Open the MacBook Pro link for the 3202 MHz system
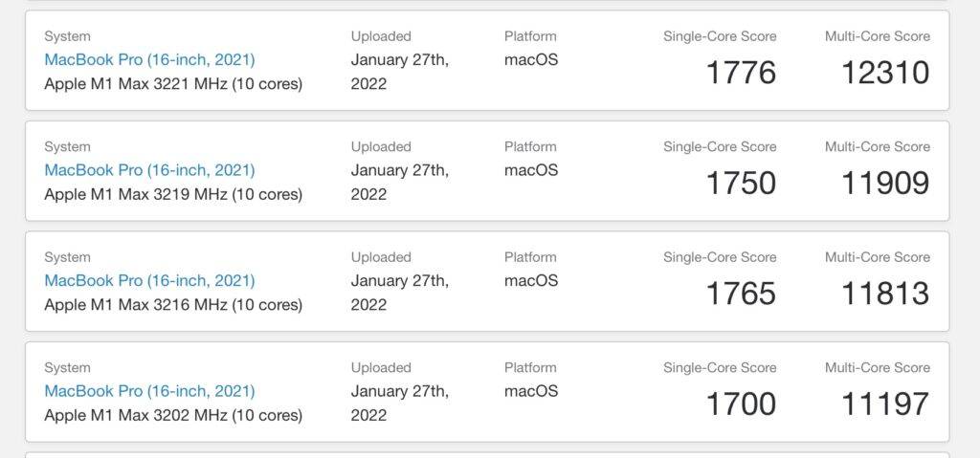980x458 pixels. (x=149, y=391)
